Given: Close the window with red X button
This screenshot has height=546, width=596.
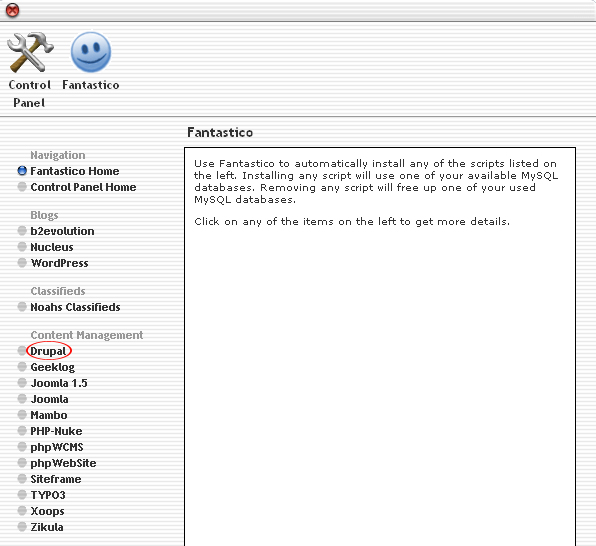Looking at the screenshot, I should (12, 10).
